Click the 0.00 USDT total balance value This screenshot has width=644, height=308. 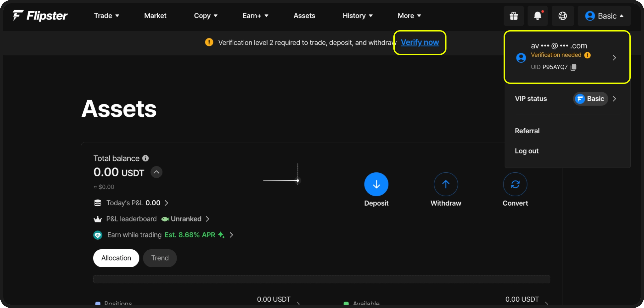point(119,172)
